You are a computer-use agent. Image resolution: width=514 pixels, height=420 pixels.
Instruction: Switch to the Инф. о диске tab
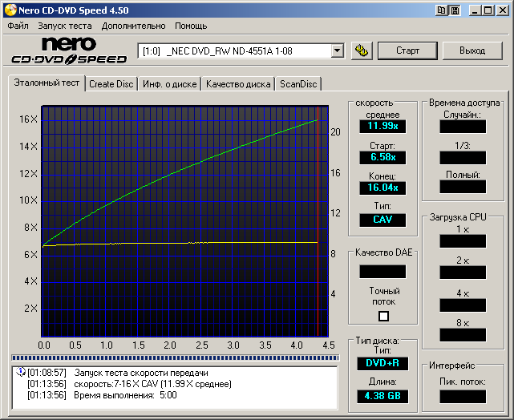(169, 84)
